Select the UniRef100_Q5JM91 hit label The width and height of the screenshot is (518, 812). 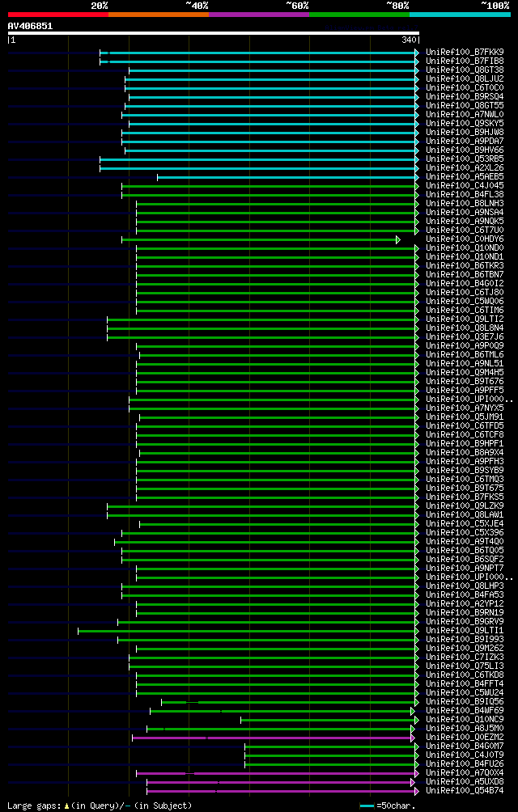tap(465, 417)
